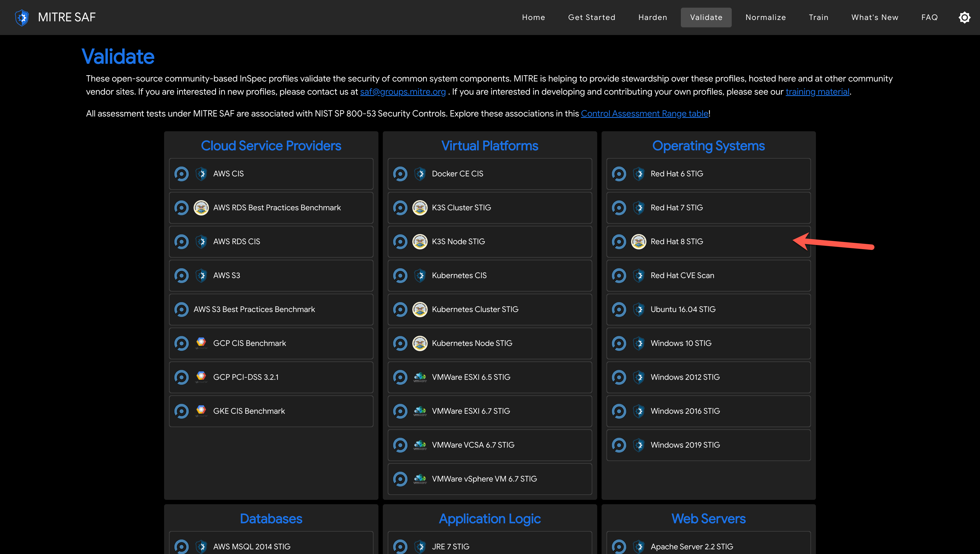Click the InSpec icon in Ubuntu 16.04 STIG row
The width and height of the screenshot is (980, 554).
pyautogui.click(x=619, y=309)
